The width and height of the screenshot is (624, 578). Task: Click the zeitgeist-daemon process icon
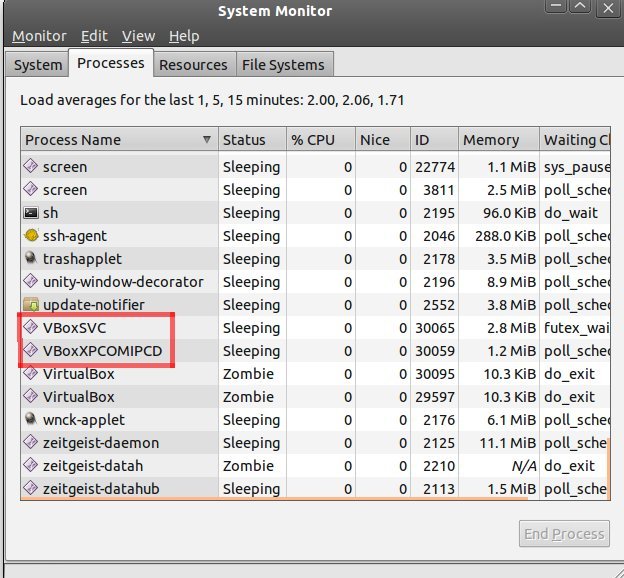[x=31, y=443]
